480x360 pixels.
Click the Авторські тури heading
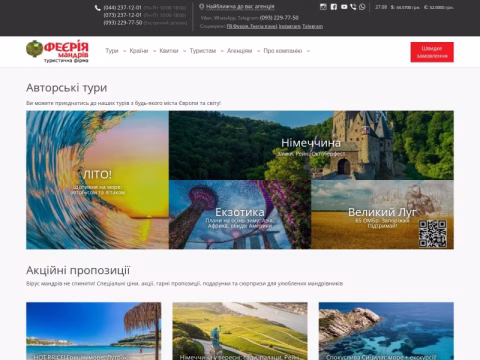coord(67,88)
